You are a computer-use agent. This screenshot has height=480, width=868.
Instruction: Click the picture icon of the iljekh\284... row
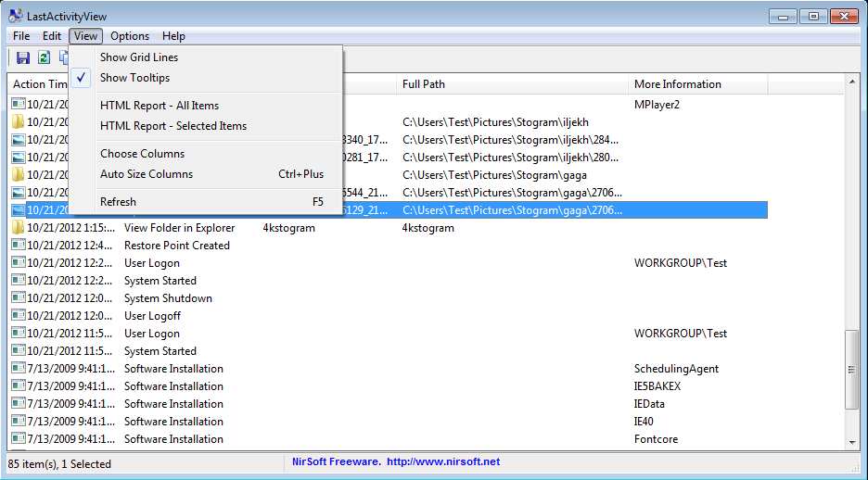[x=19, y=139]
